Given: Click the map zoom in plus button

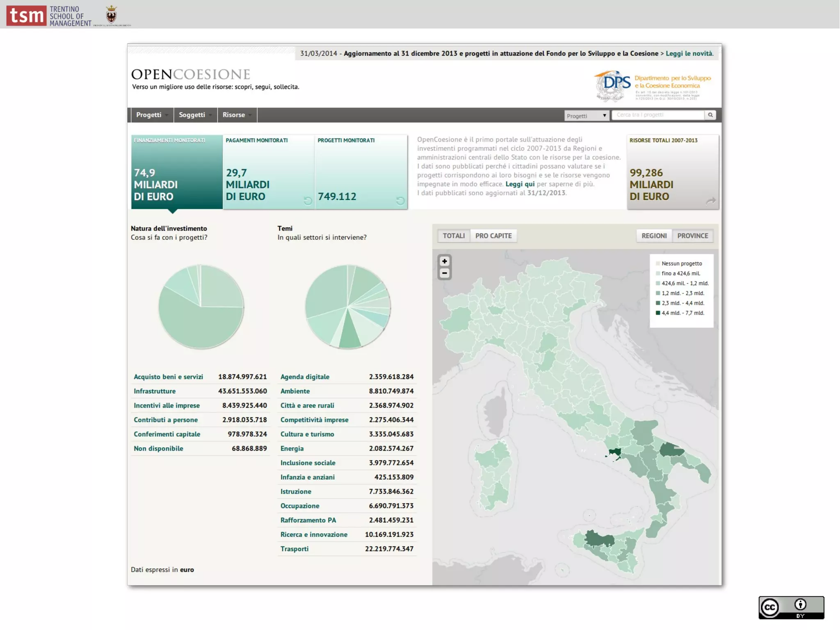Looking at the screenshot, I should (x=444, y=261).
